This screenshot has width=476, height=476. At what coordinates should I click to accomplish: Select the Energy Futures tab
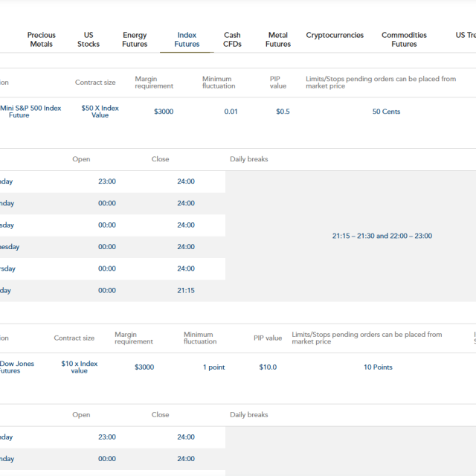pos(135,39)
